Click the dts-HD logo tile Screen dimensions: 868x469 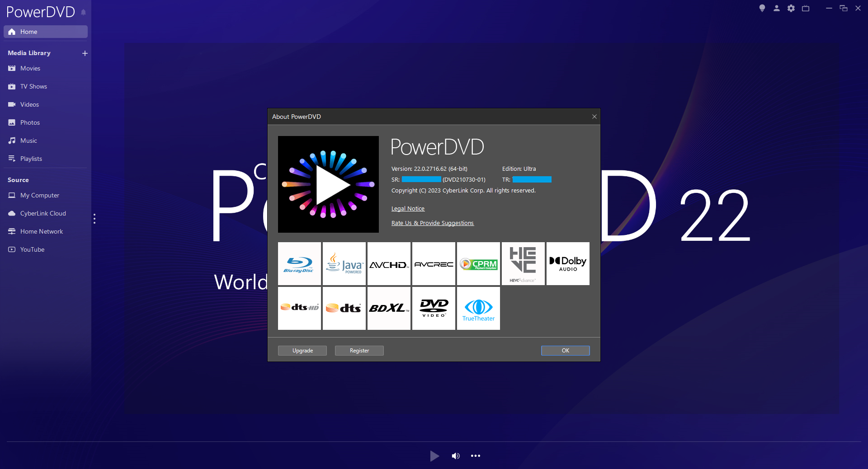click(x=299, y=308)
